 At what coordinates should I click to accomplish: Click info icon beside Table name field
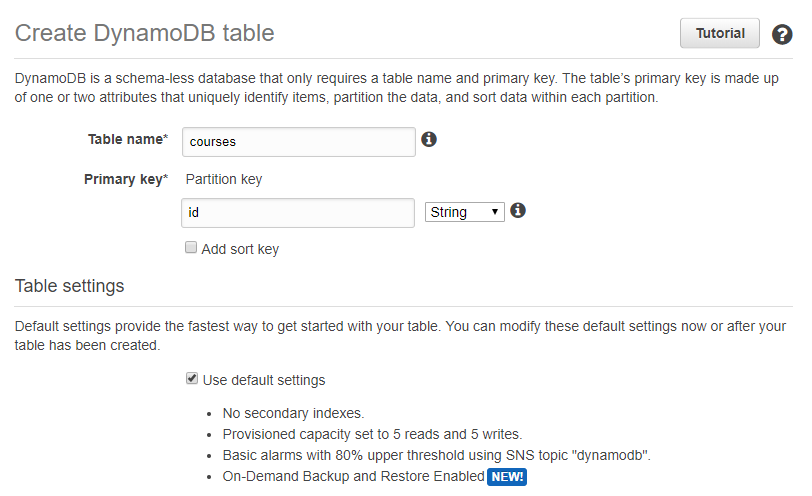coord(429,139)
